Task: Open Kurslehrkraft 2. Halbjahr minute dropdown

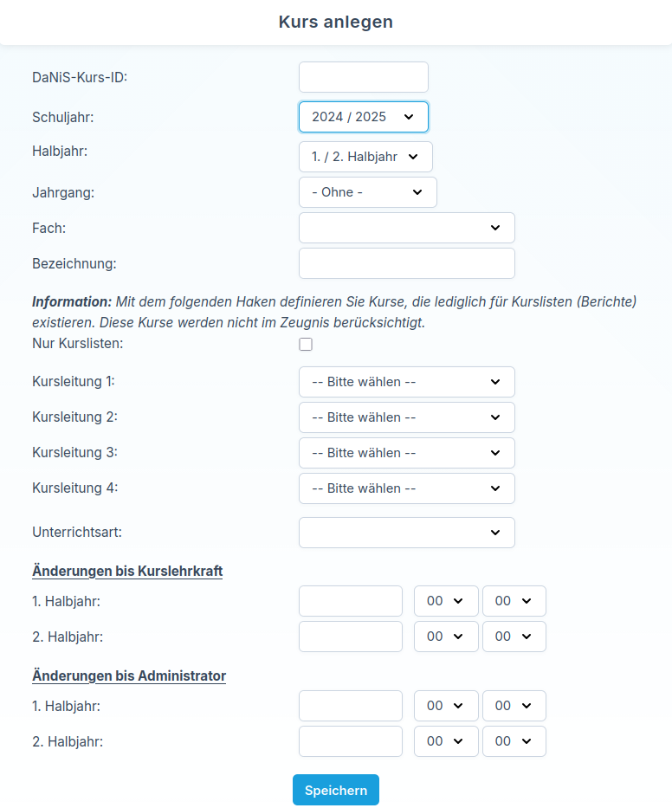Action: (514, 637)
